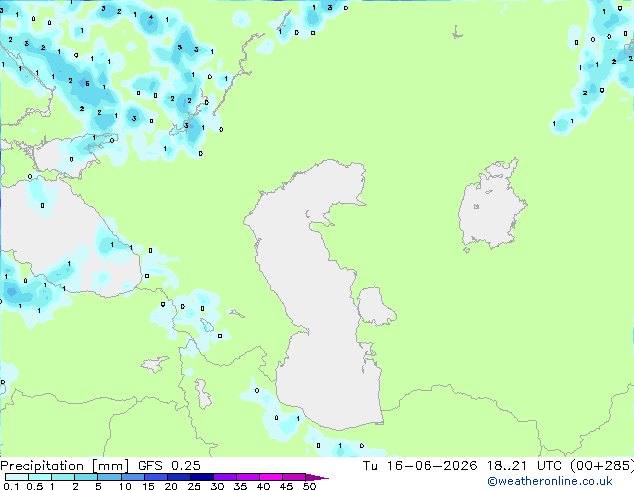Click the 2–5 mm legend color swatch
634x490 pixels.
pos(86,477)
